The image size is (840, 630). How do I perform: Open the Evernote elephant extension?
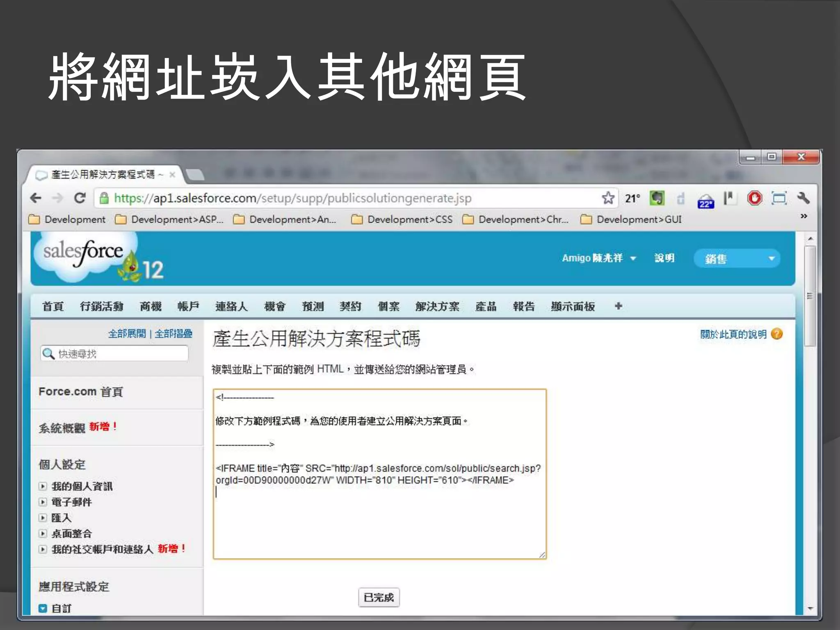657,199
